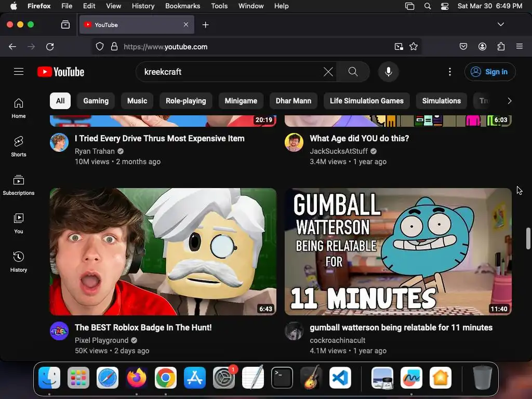Expand the list all tabs dropdown
This screenshot has width=532, height=399.
[500, 24]
